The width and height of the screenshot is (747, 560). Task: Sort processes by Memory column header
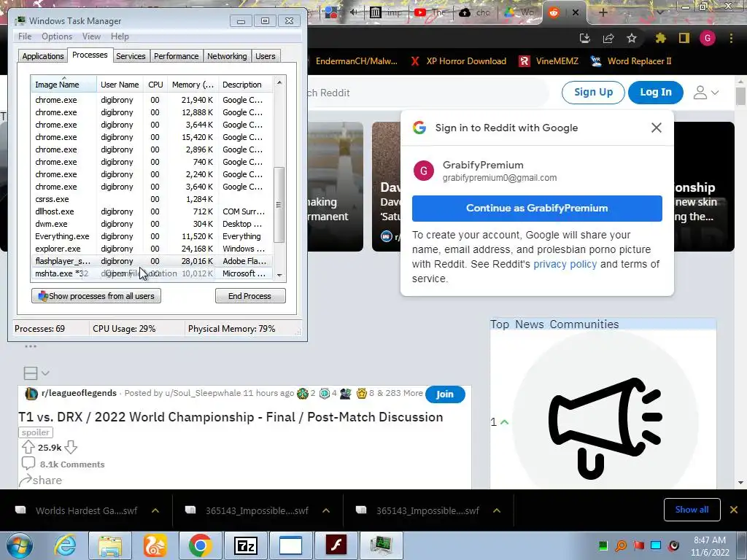tap(193, 85)
